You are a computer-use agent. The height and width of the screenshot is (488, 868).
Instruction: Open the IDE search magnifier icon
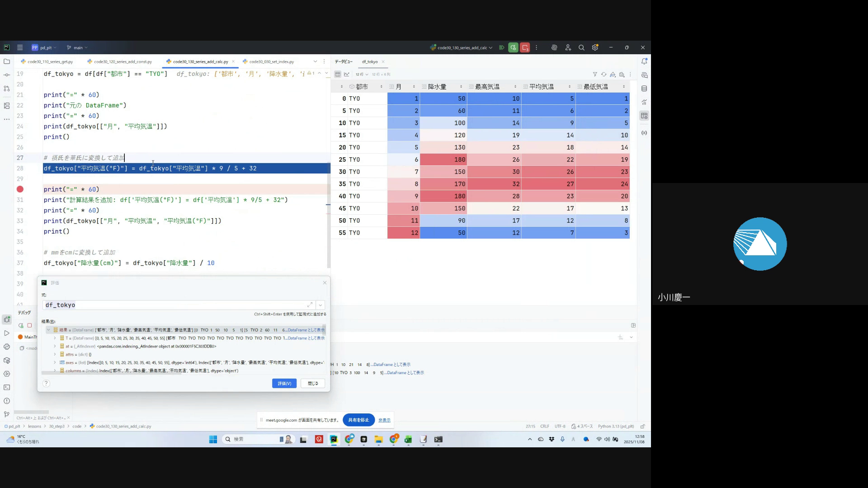coord(582,47)
